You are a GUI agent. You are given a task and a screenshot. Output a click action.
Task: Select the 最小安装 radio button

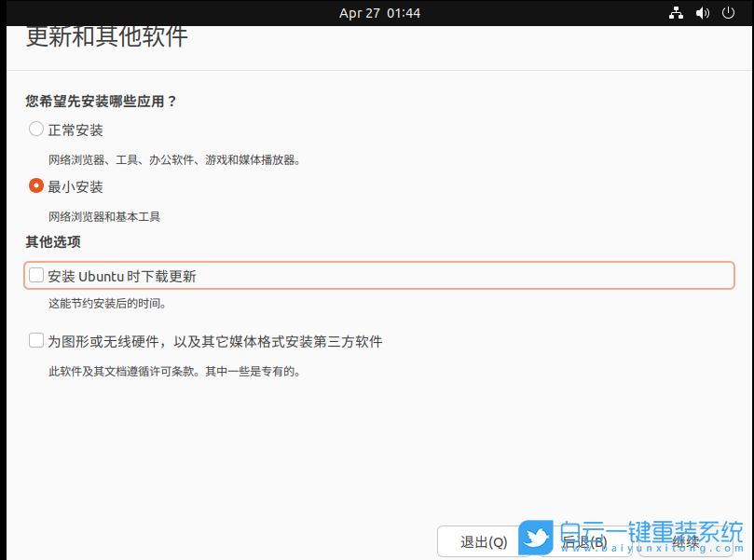pyautogui.click(x=35, y=186)
